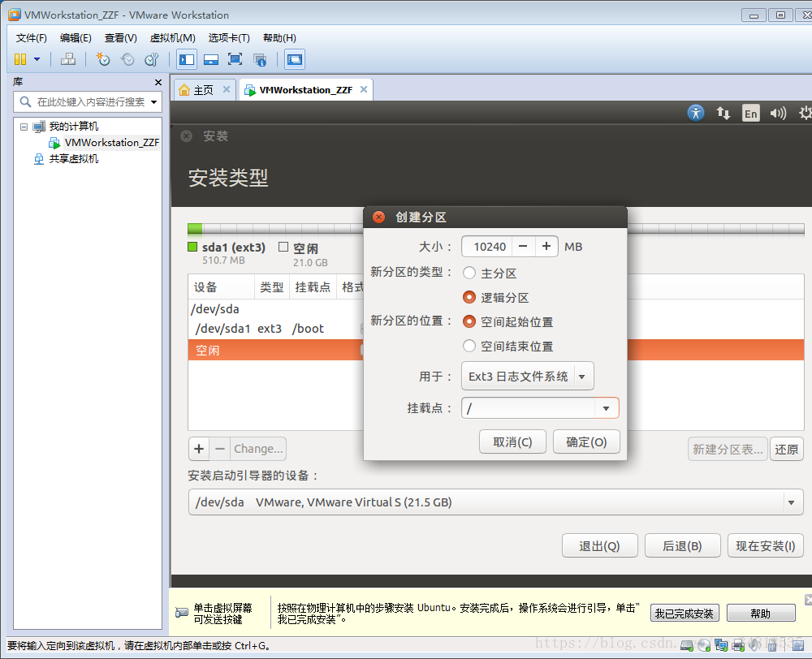
Task: Increase partition size with plus button
Action: pyautogui.click(x=546, y=247)
